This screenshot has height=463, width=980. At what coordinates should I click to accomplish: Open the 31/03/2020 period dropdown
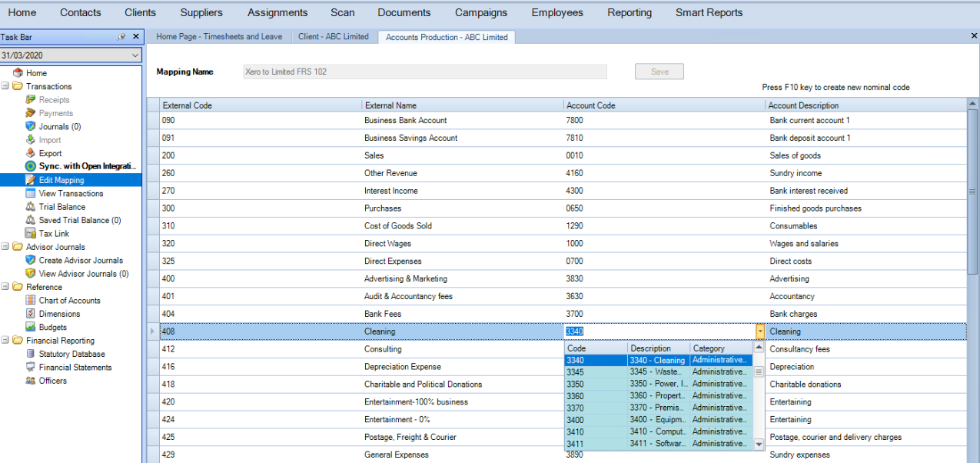tap(136, 55)
